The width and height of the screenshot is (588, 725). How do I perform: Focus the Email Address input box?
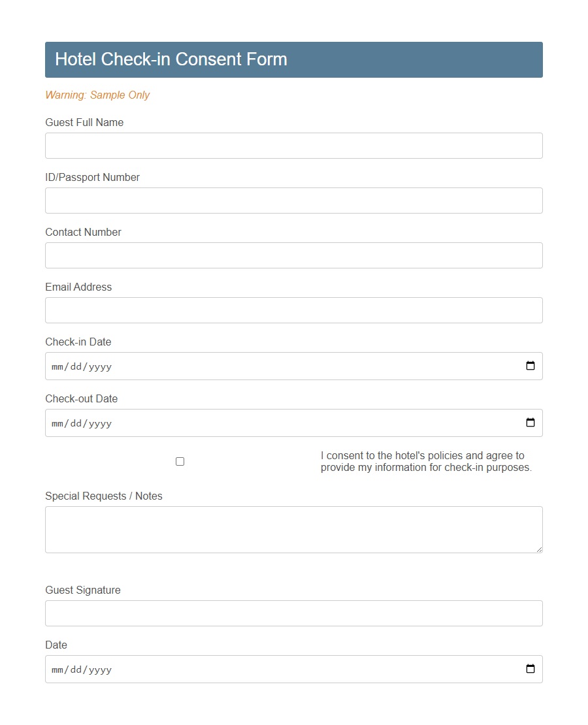tap(293, 310)
